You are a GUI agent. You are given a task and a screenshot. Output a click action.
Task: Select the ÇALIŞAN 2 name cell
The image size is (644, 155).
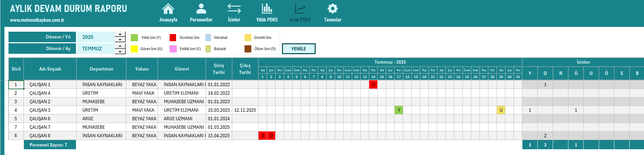tap(50, 102)
